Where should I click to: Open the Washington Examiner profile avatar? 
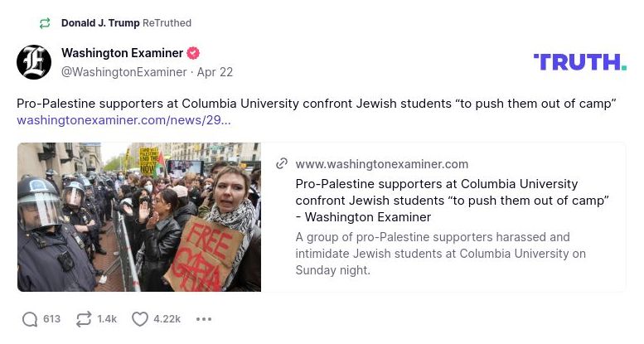click(x=34, y=62)
